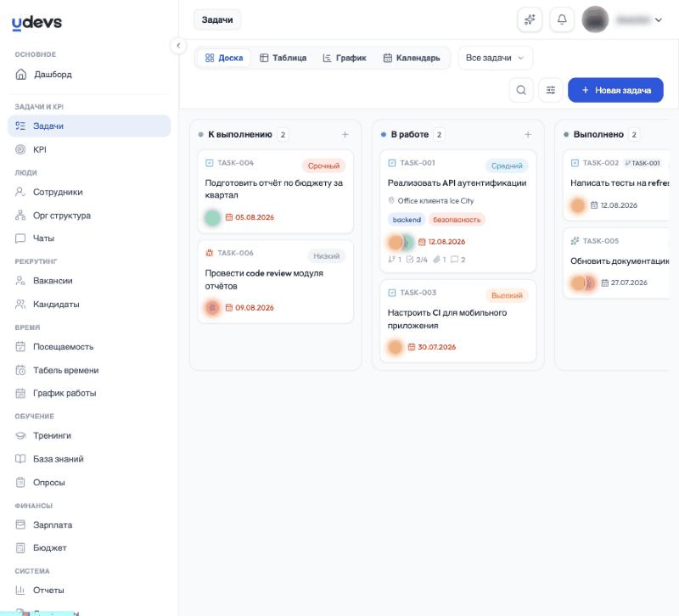This screenshot has width=679, height=616.
Task: Click the KPI target icon in sidebar
Action: tap(20, 149)
